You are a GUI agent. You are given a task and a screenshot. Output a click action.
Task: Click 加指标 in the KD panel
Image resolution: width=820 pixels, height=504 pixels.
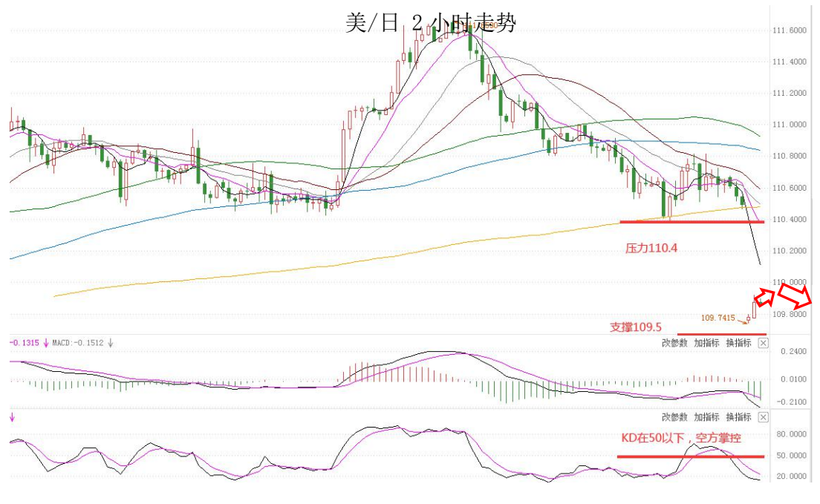[706, 416]
